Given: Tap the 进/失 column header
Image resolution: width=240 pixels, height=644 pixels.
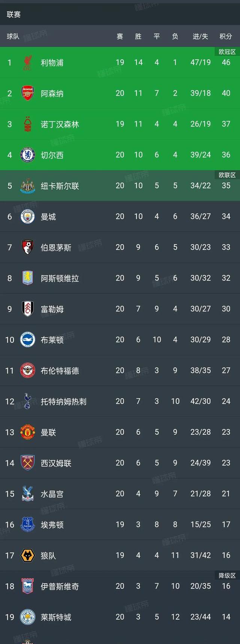Looking at the screenshot, I should tap(200, 36).
